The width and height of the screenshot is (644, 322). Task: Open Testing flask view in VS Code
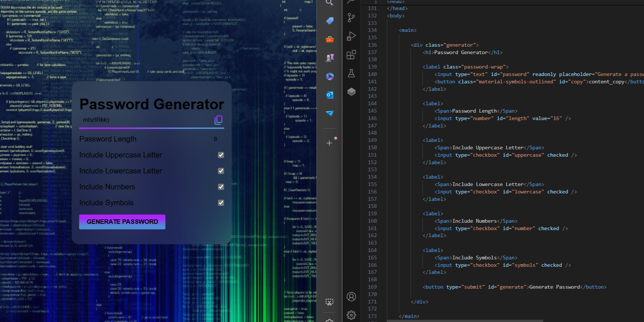click(x=351, y=73)
